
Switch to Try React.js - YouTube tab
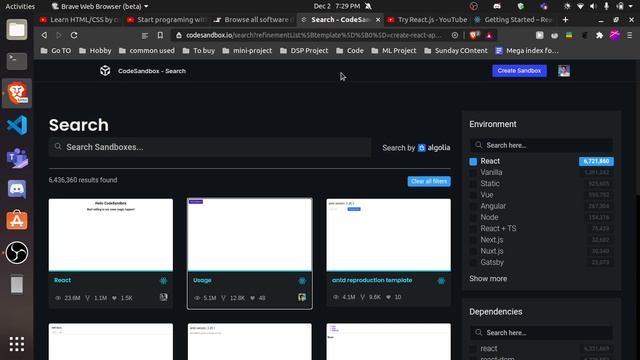point(427,20)
